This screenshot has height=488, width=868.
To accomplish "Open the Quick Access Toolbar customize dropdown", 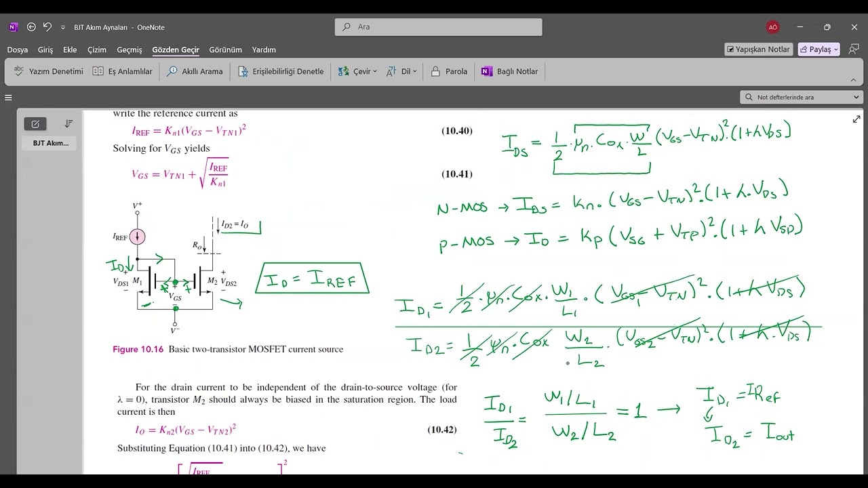I will (x=63, y=28).
